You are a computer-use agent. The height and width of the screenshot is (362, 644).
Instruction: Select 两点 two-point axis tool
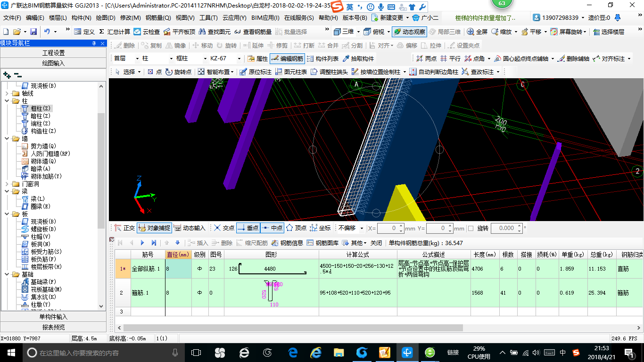pyautogui.click(x=426, y=58)
